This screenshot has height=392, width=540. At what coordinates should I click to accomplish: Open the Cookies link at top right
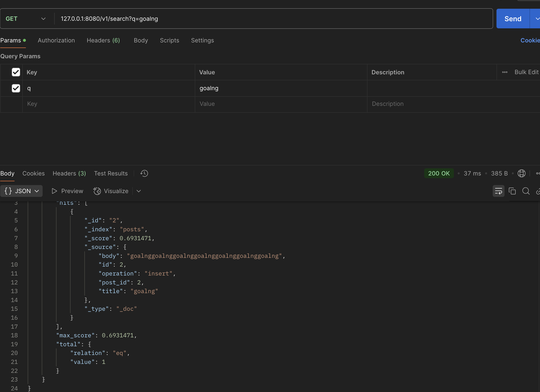(x=530, y=40)
